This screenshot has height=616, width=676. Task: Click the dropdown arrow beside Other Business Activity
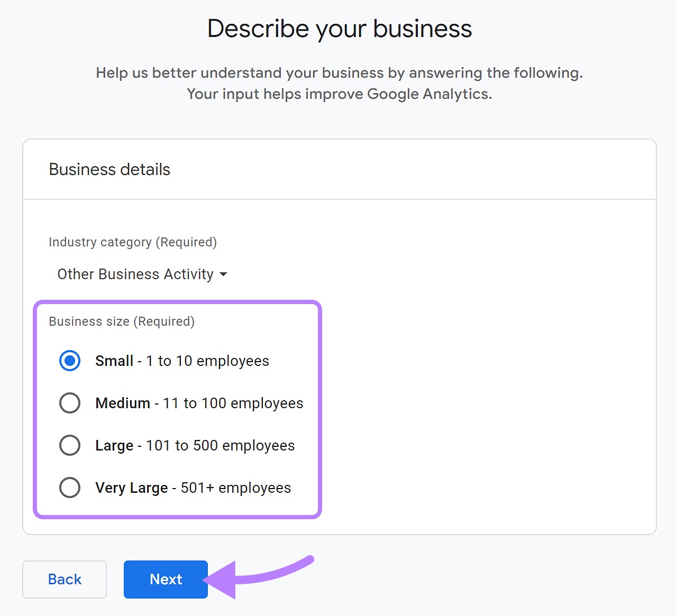(223, 274)
